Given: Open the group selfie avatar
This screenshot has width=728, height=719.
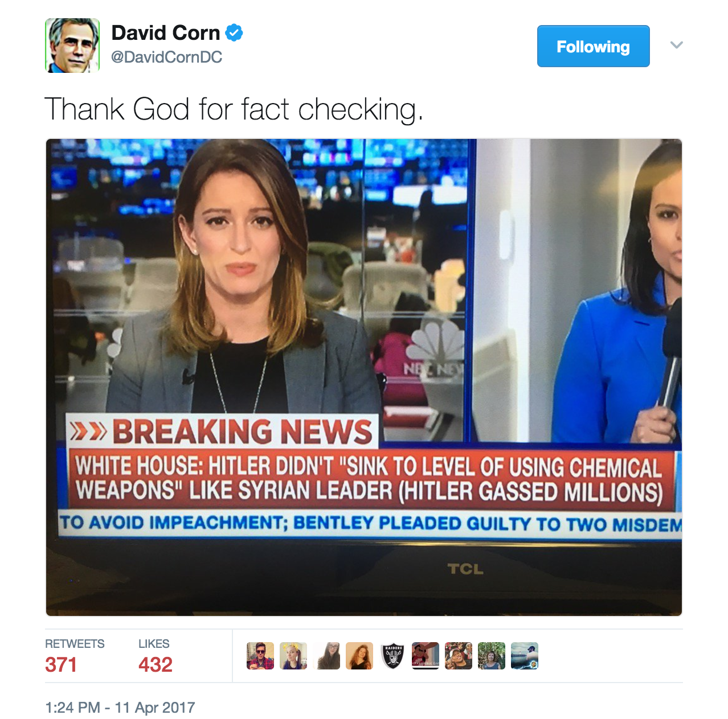Looking at the screenshot, I should tap(459, 656).
